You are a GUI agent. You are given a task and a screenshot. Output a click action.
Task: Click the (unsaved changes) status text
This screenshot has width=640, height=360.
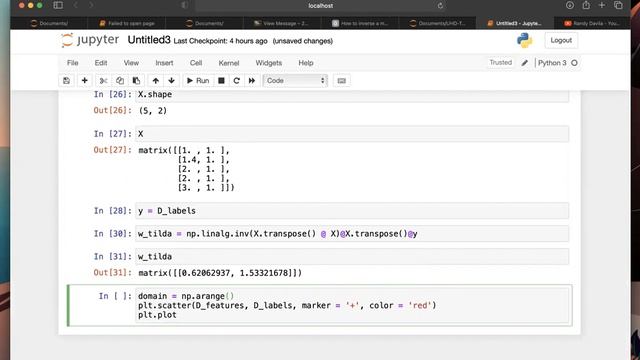click(x=303, y=41)
